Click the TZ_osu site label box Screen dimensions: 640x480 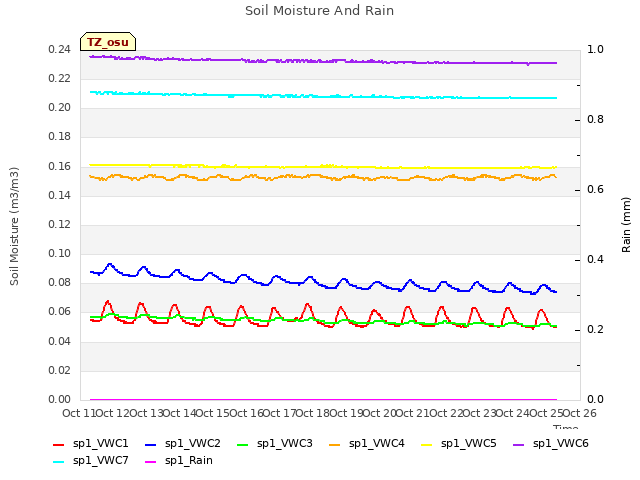[108, 42]
